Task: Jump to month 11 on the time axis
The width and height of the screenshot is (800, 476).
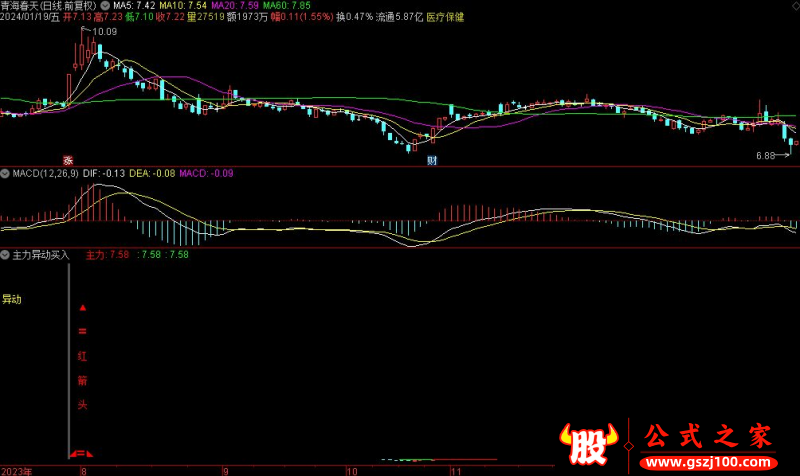Action: (456, 471)
